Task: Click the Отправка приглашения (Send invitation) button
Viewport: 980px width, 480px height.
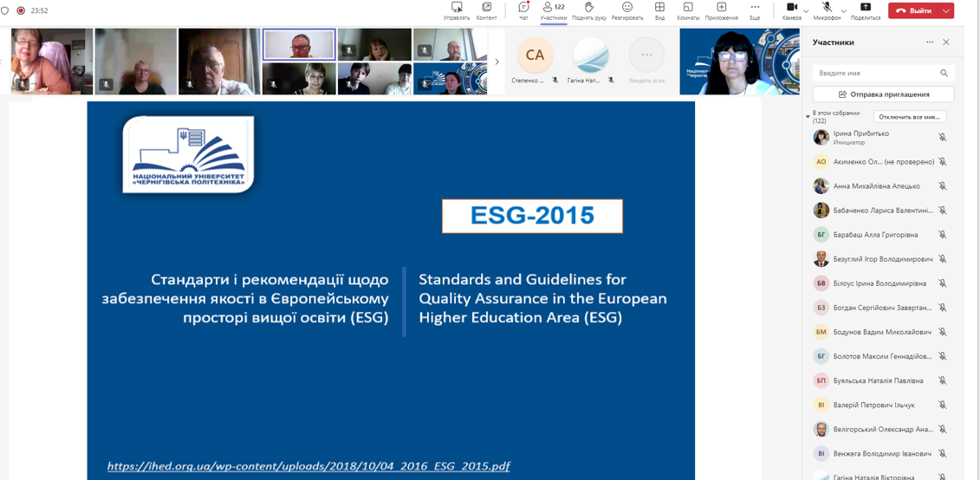Action: click(883, 94)
